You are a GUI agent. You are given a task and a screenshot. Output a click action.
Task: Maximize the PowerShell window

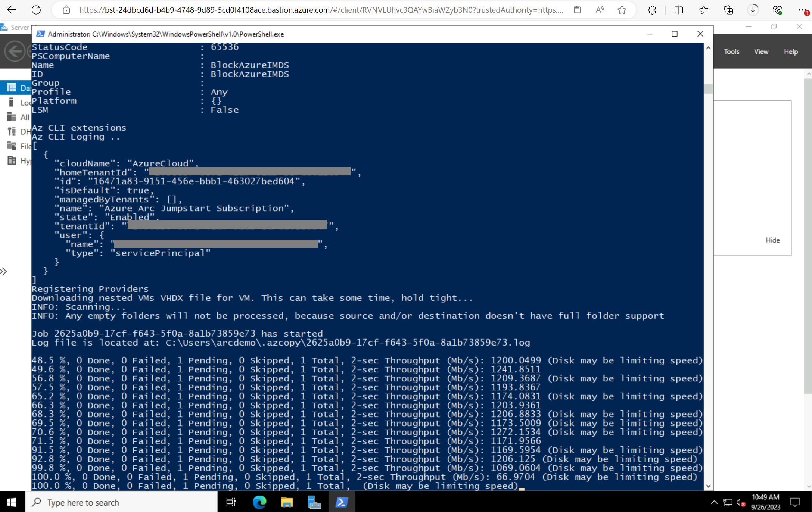(674, 34)
